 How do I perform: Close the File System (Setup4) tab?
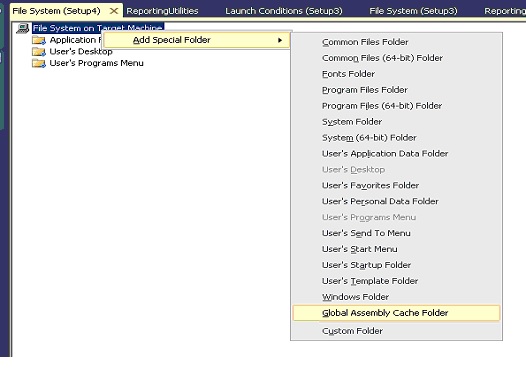click(114, 11)
